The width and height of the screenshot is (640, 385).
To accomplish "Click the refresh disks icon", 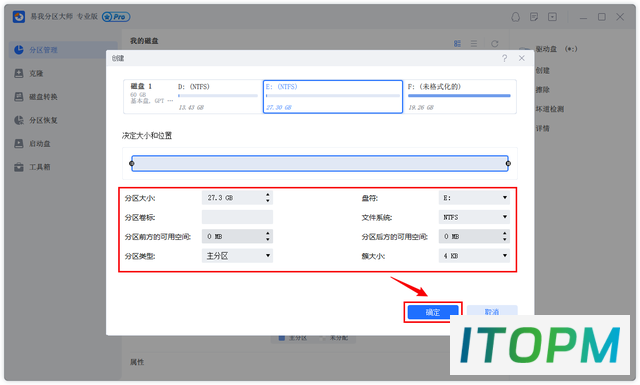I will pyautogui.click(x=495, y=44).
